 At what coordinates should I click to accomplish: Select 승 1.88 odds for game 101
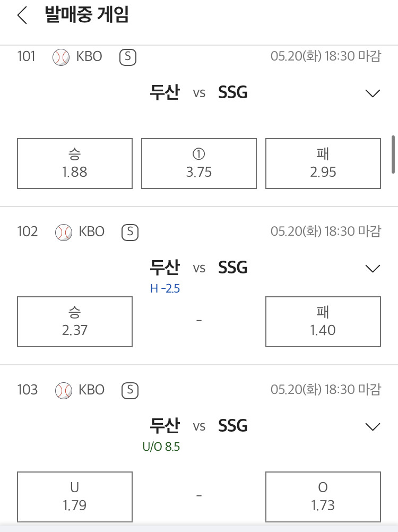click(75, 164)
